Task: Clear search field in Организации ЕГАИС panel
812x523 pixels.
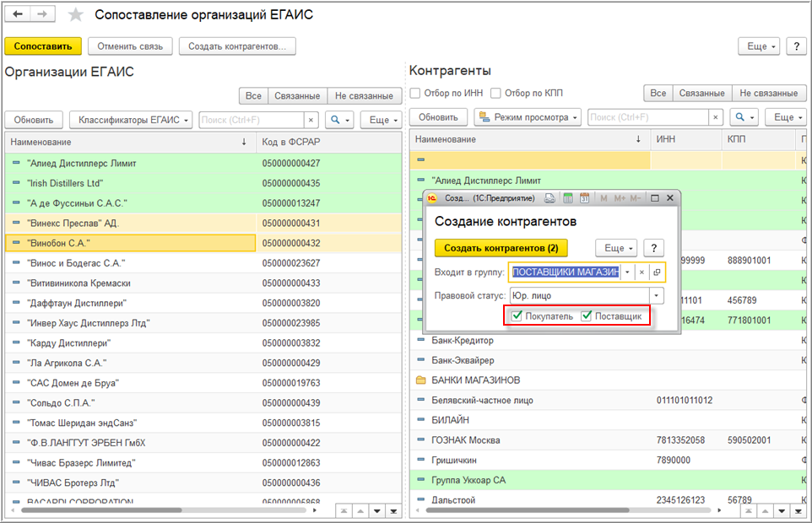Action: click(x=311, y=120)
